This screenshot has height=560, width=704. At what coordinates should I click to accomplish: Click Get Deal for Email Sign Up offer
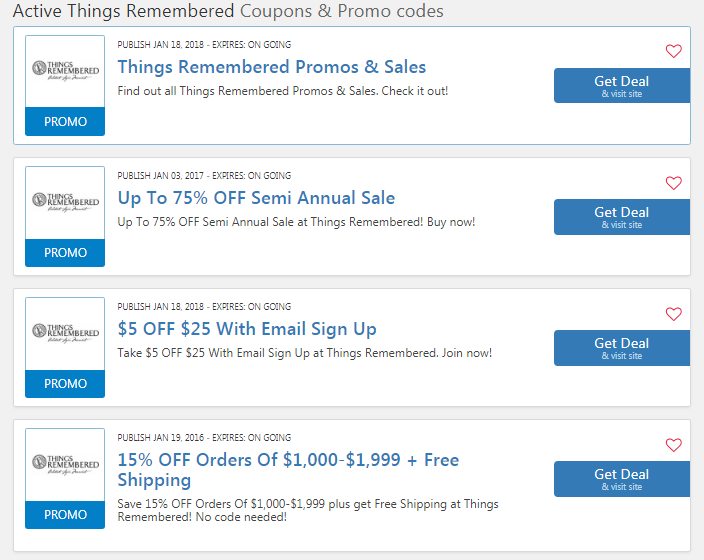pos(622,348)
